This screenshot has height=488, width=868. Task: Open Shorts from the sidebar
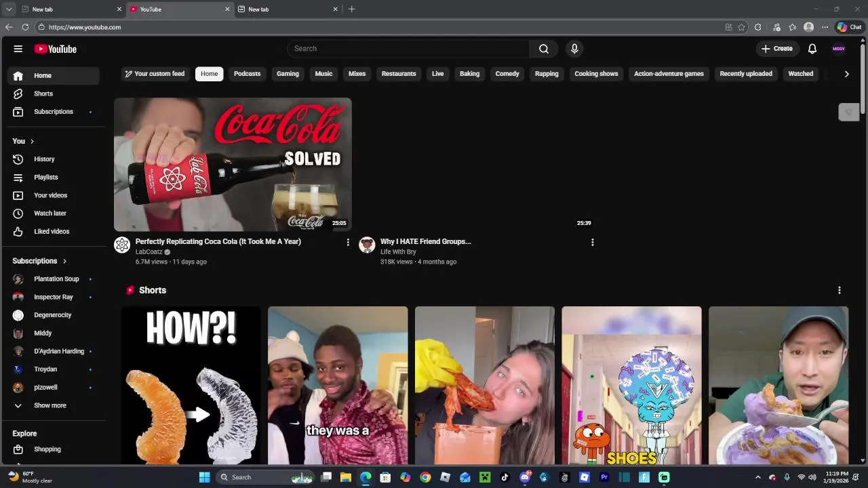(x=54, y=94)
